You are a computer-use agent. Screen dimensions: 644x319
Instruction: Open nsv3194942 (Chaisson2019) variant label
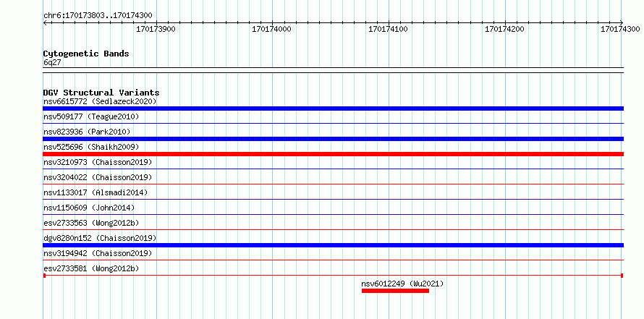98,253
